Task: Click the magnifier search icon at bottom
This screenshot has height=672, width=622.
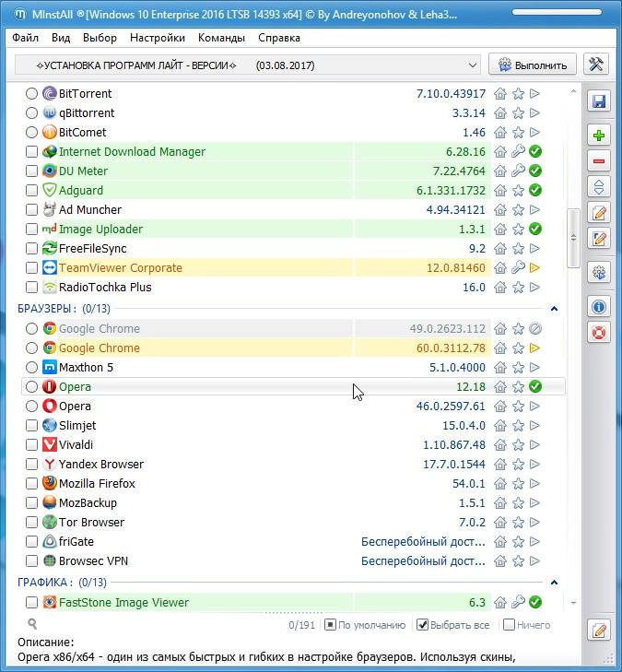Action: point(32,623)
